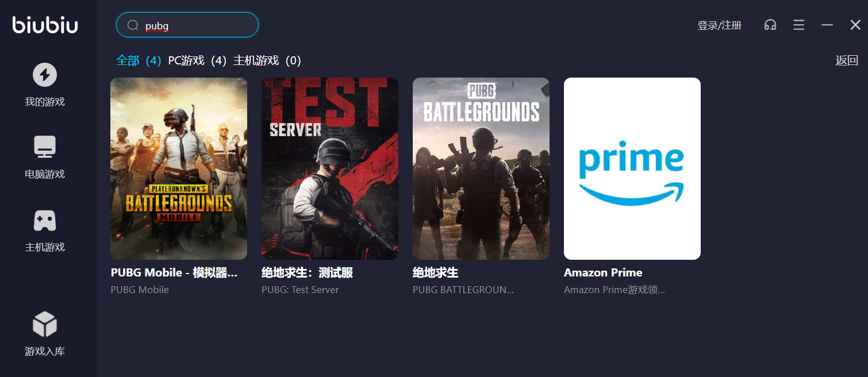Viewport: 868px width, 377px height.
Task: Minimize the biubiu window
Action: point(827,25)
